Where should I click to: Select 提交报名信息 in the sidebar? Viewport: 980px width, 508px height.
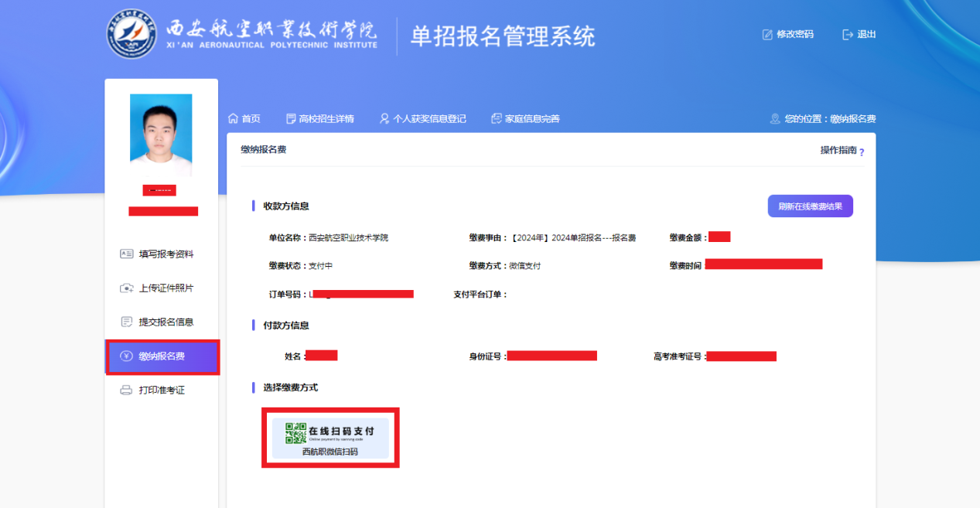coord(166,322)
